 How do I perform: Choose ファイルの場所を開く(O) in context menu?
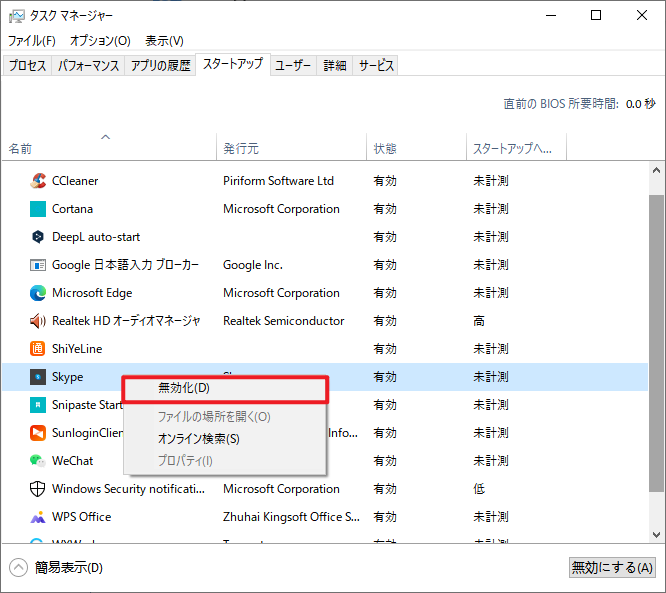click(x=225, y=417)
